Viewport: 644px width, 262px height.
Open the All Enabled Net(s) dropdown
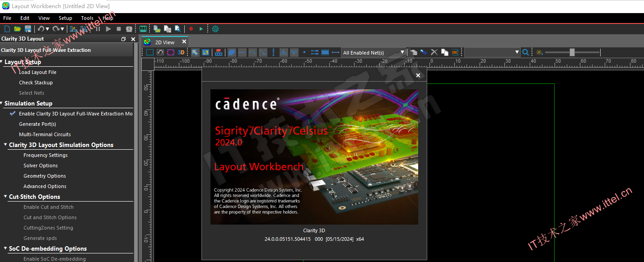[x=373, y=53]
